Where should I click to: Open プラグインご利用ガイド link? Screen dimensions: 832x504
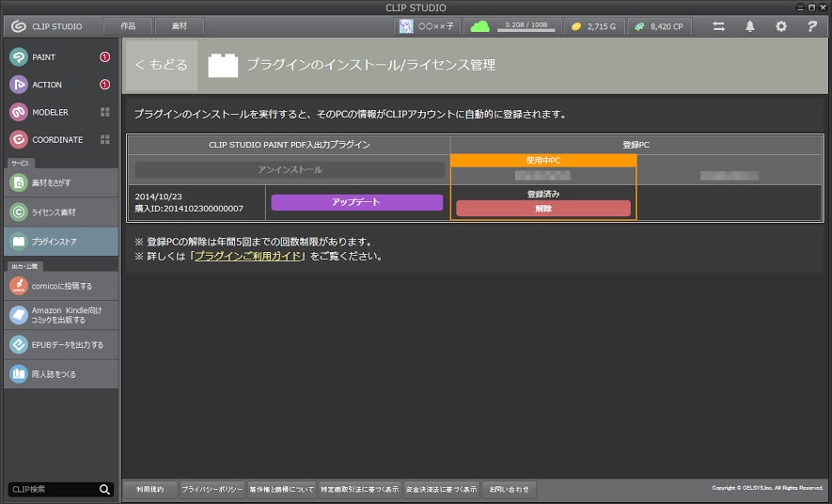[248, 256]
